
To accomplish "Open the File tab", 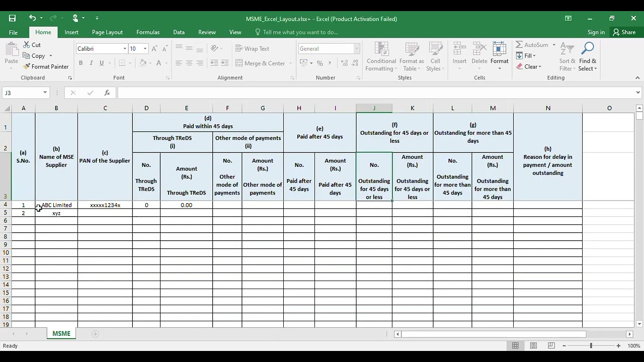I will click(13, 32).
